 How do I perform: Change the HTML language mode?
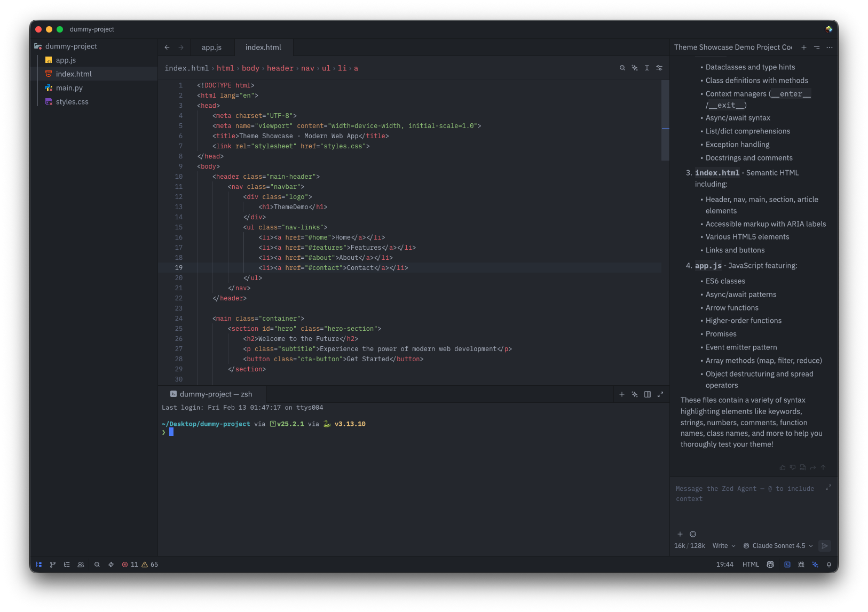click(x=751, y=565)
